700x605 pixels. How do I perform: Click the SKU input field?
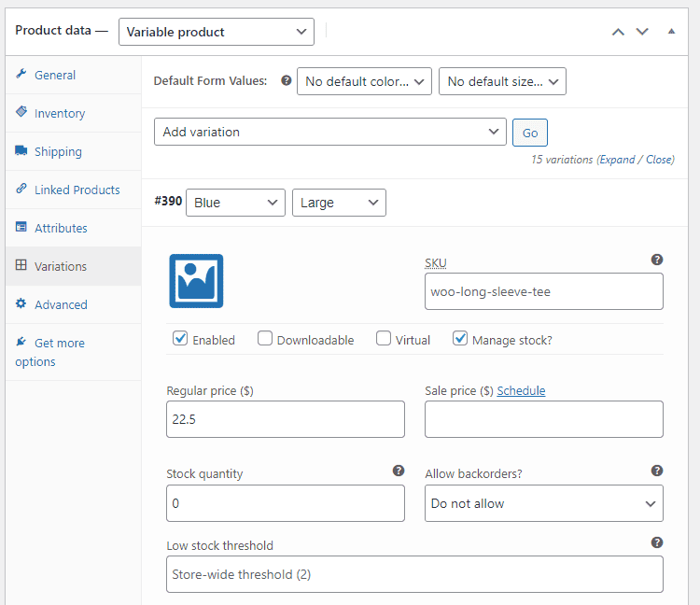click(x=544, y=291)
